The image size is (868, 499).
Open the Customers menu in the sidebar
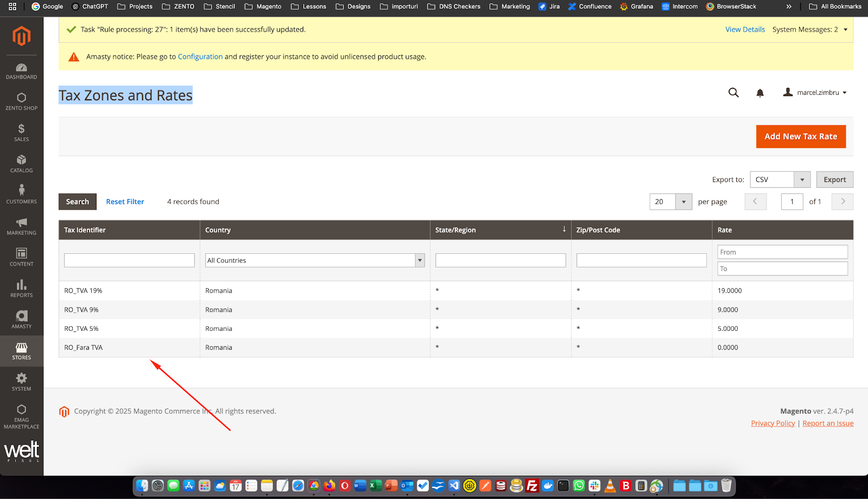(22, 195)
